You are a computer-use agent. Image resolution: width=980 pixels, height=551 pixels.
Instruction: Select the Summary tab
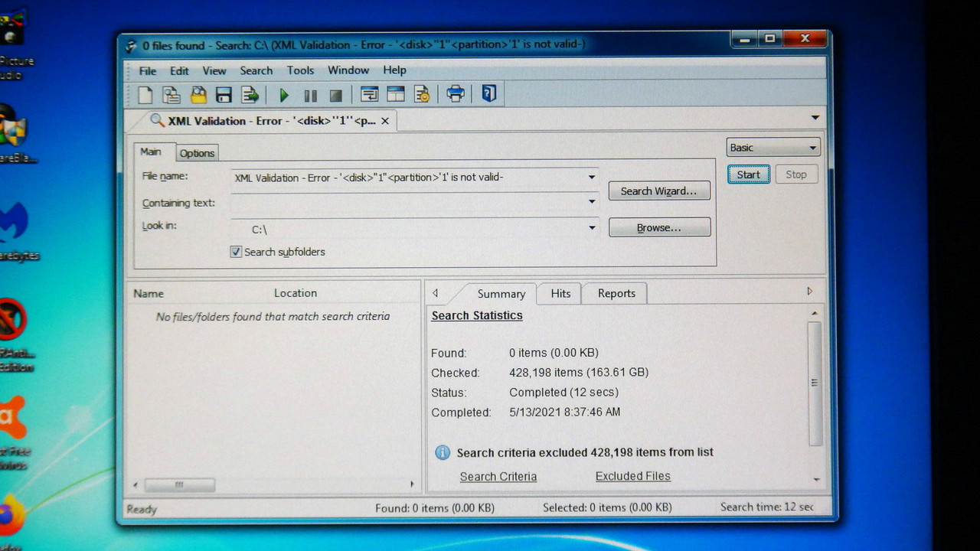[501, 294]
